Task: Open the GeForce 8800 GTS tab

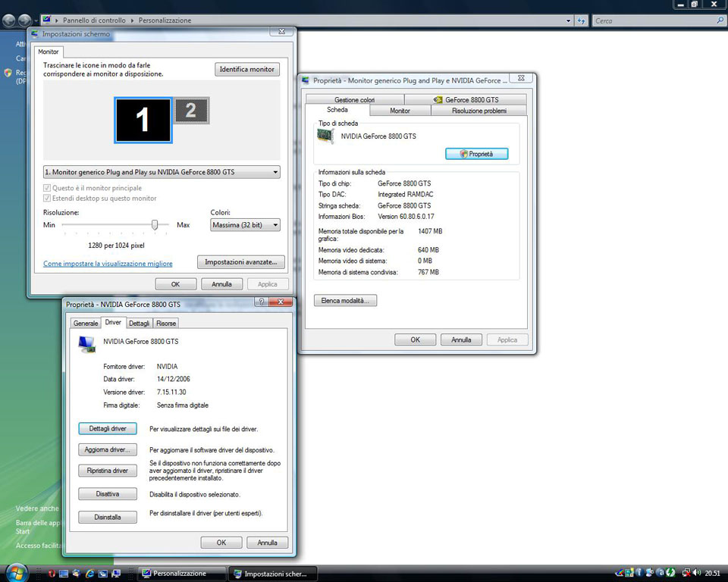Action: point(466,100)
